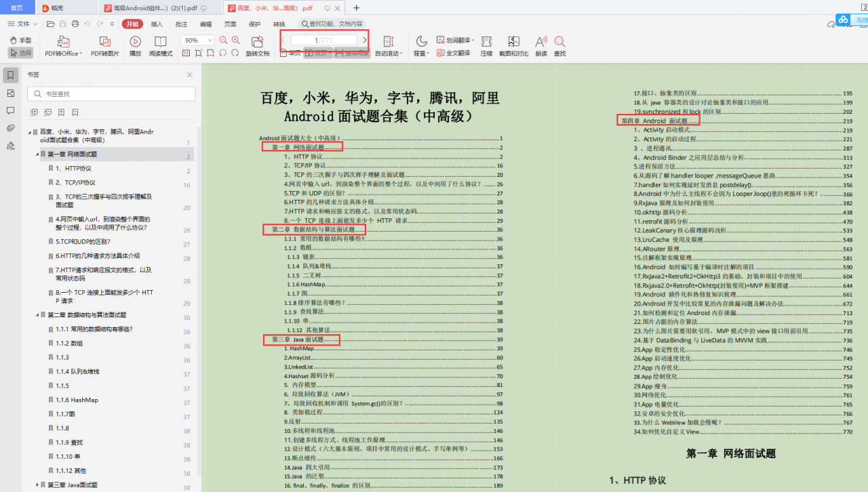Open the 阅读模式 reading mode
This screenshot has height=492, width=868.
(161, 45)
